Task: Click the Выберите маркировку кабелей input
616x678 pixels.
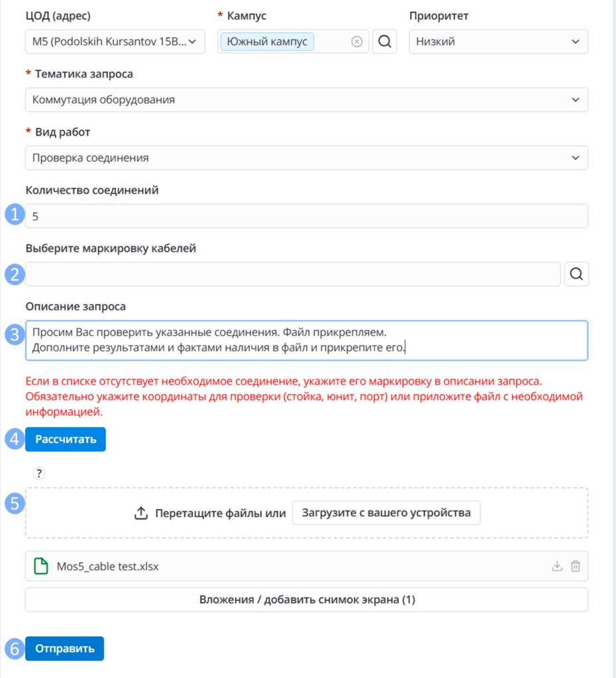Action: 293,274
